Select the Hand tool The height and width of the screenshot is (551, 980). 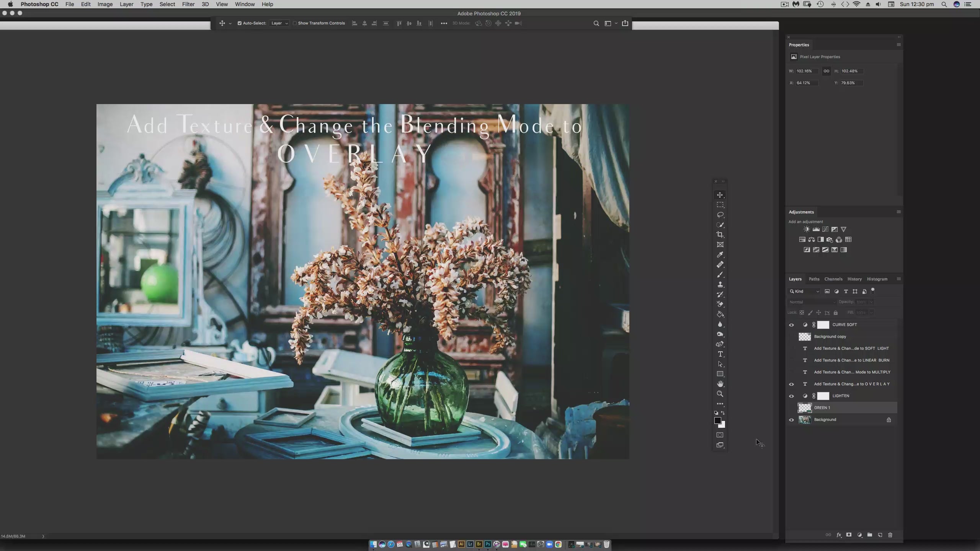[720, 384]
